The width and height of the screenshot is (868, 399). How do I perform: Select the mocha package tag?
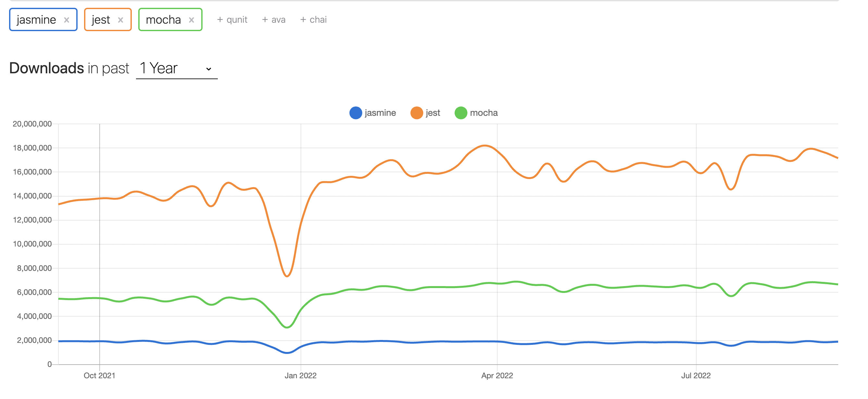163,20
